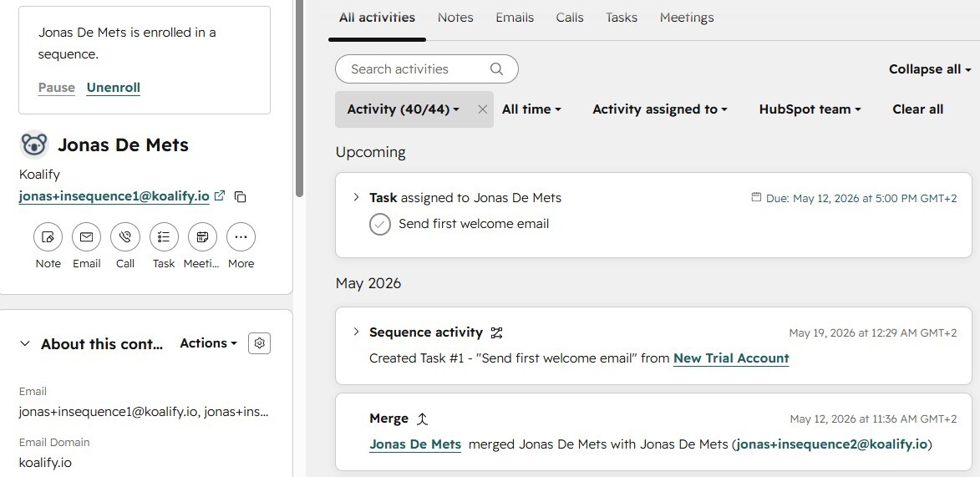Open the Actions dropdown
The width and height of the screenshot is (980, 477).
(x=208, y=343)
